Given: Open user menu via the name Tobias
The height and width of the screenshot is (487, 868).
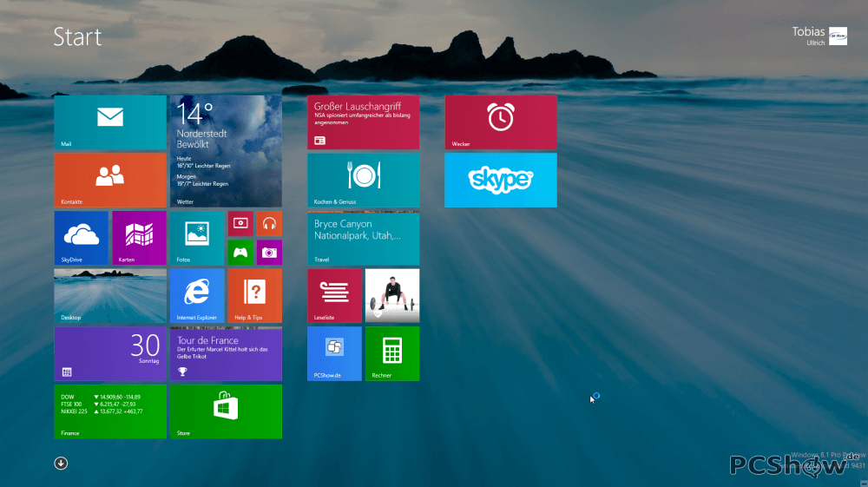Looking at the screenshot, I should 808,31.
